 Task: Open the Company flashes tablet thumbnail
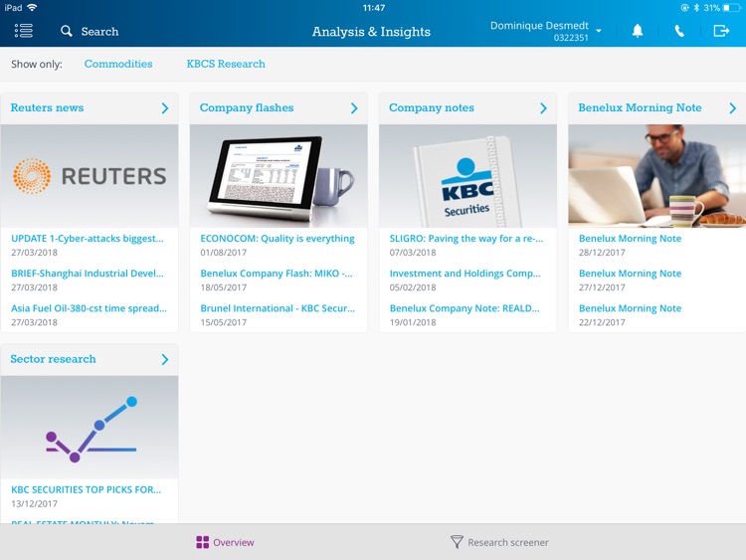click(x=279, y=176)
